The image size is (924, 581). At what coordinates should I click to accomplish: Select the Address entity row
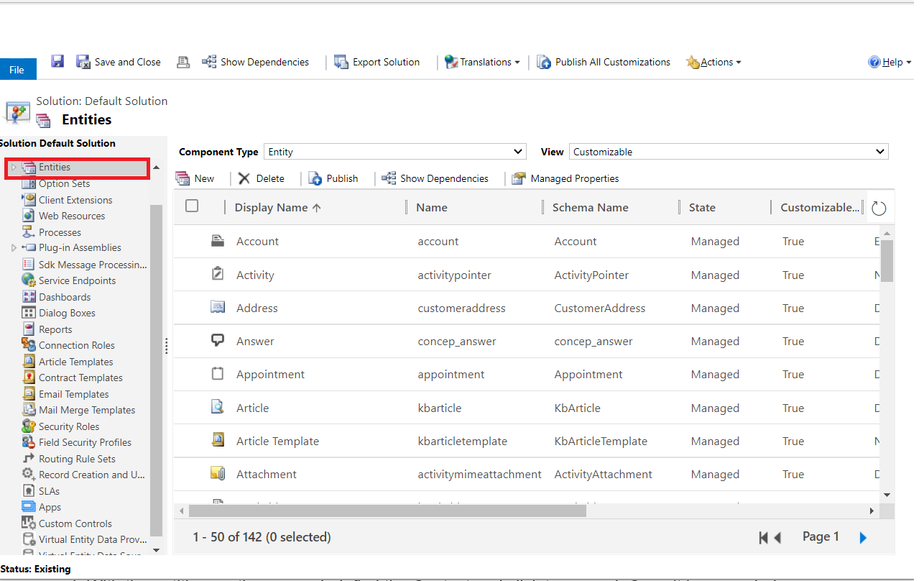(526, 308)
